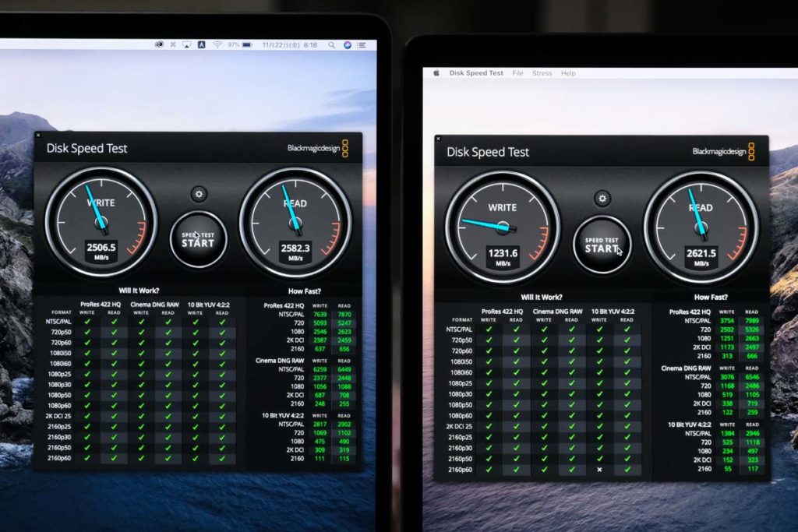798x532 pixels.
Task: Click Blackmagicdesign logo in right window
Action: point(723,152)
